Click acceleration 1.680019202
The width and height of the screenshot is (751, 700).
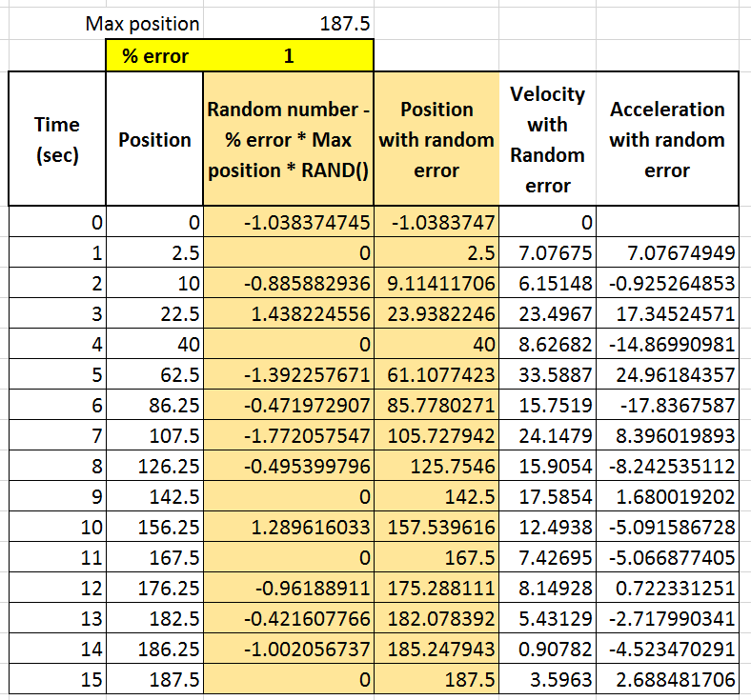click(667, 496)
